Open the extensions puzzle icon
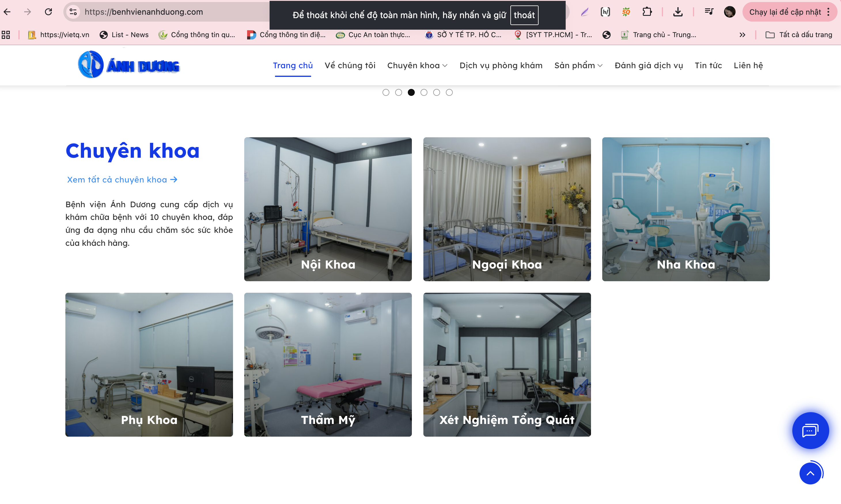Screen dimensions: 841x504 (x=647, y=12)
